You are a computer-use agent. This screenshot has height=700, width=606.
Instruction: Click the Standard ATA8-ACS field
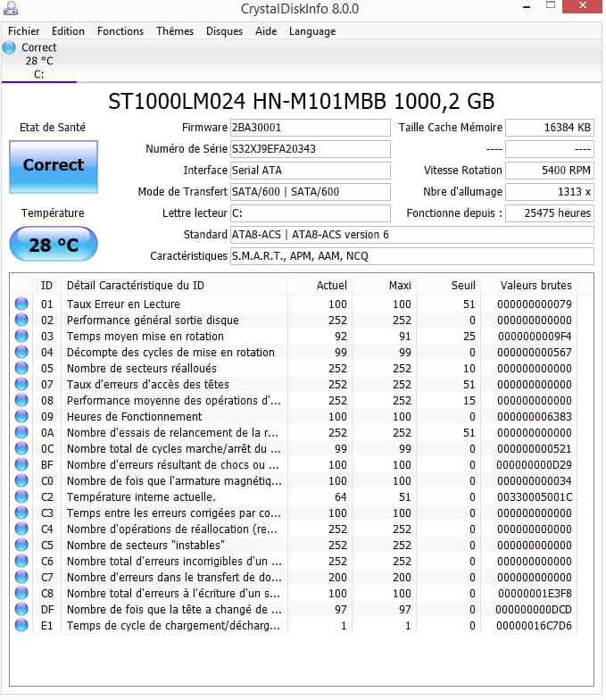point(412,235)
